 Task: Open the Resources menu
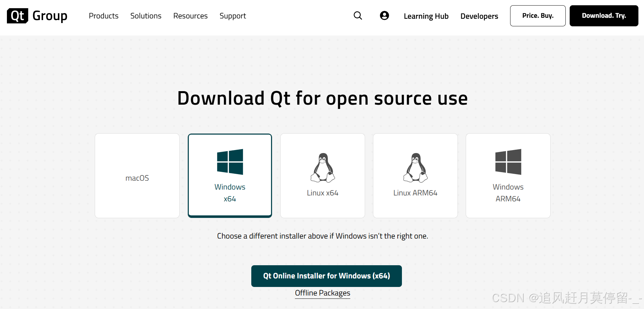[x=190, y=16]
